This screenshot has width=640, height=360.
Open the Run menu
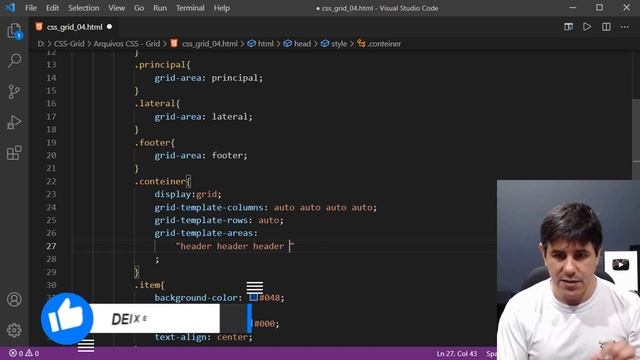click(160, 8)
